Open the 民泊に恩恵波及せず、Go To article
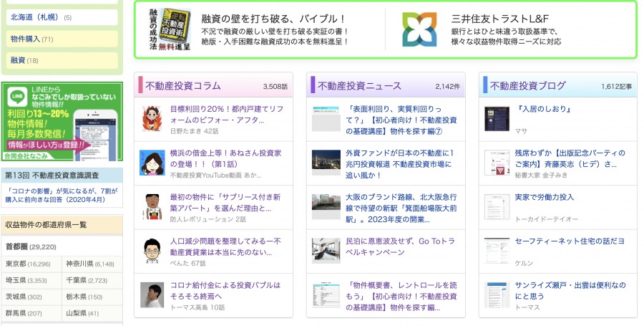 pos(401,246)
